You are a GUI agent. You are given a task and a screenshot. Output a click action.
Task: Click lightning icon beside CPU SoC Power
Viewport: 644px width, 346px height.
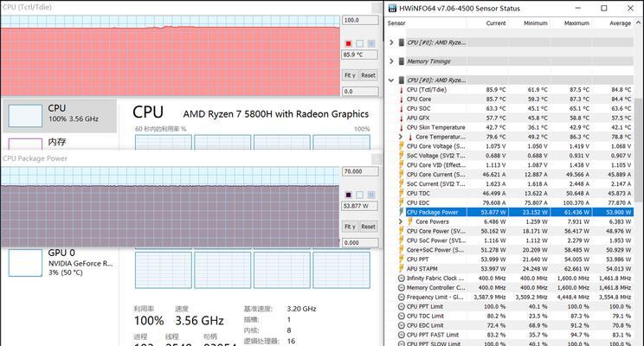(x=402, y=240)
